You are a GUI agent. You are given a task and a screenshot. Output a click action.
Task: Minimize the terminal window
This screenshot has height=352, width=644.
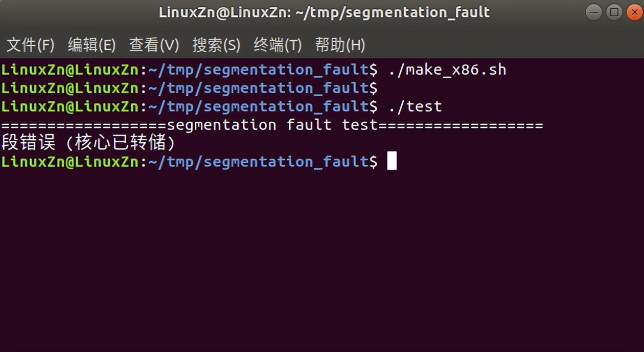coord(593,12)
